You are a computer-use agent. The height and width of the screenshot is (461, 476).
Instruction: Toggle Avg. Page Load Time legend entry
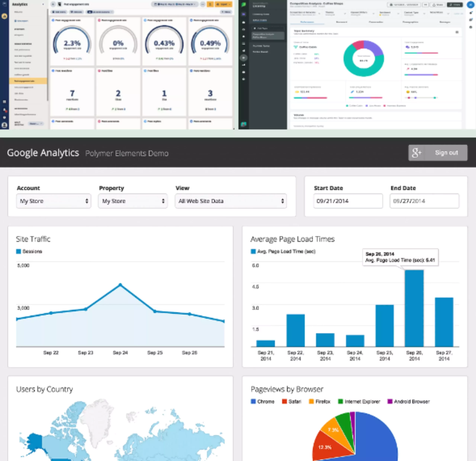tap(283, 251)
